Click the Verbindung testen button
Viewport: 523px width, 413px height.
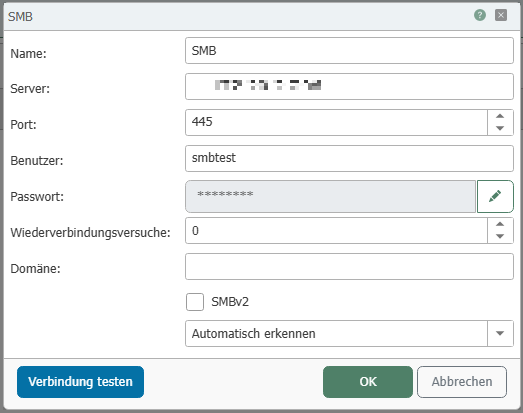[80, 382]
